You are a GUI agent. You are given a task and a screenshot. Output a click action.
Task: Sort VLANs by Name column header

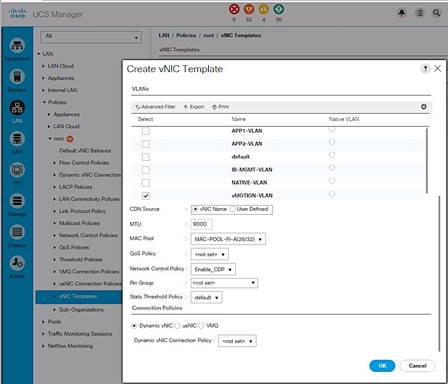[x=239, y=119]
